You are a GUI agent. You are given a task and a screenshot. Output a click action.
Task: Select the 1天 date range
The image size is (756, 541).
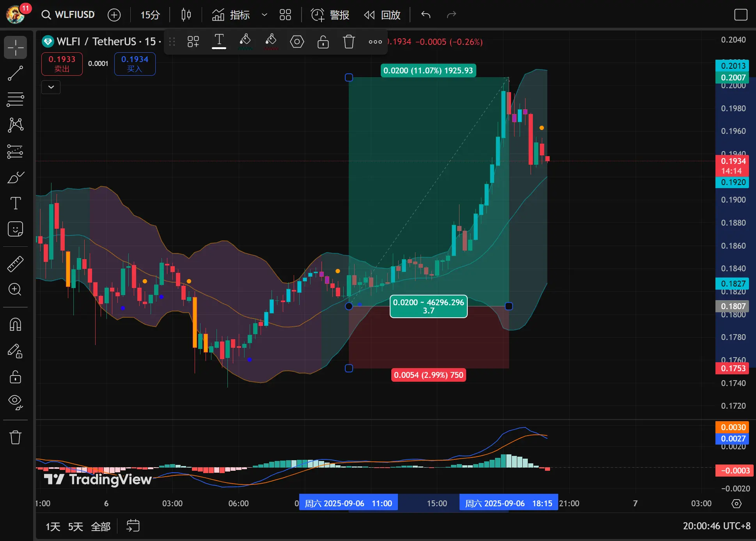[53, 527]
